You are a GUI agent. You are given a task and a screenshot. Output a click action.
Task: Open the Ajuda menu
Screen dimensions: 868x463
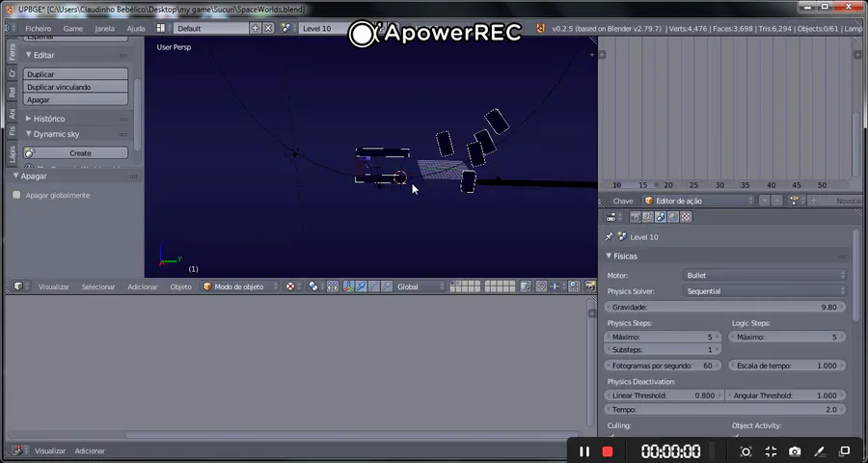click(136, 28)
